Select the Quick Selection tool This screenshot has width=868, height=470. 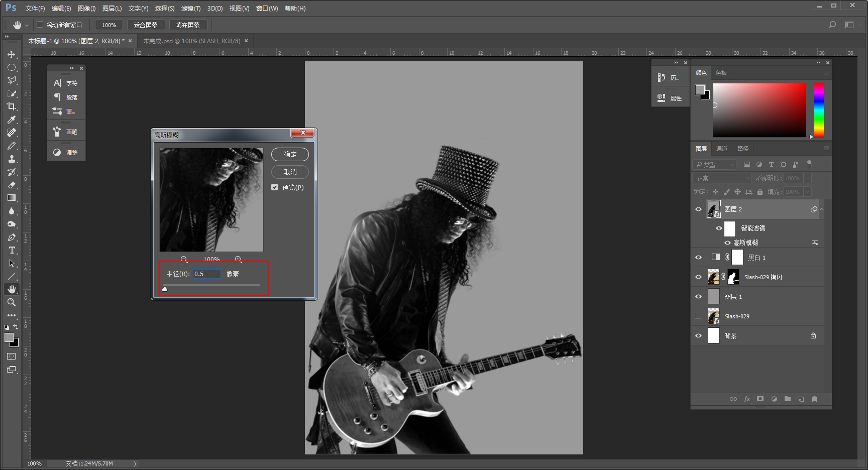12,93
